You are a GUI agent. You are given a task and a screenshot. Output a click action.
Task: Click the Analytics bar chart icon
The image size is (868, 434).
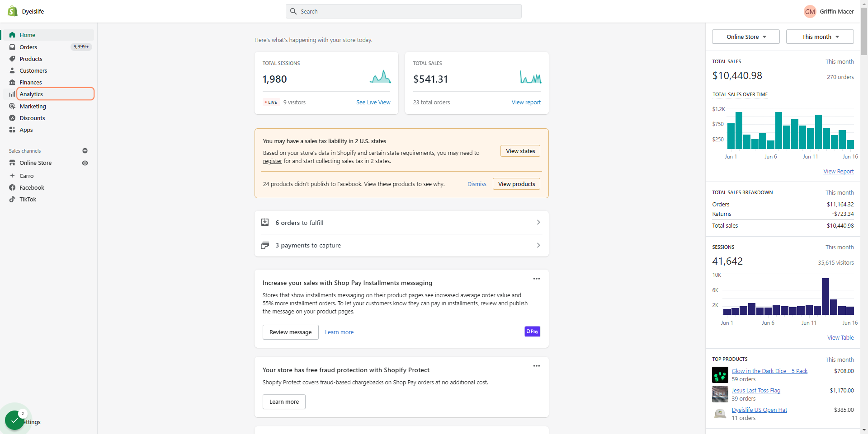tap(12, 94)
